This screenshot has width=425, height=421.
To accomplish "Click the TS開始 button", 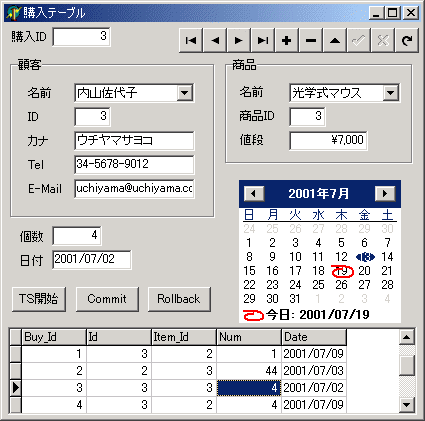I will (x=39, y=299).
